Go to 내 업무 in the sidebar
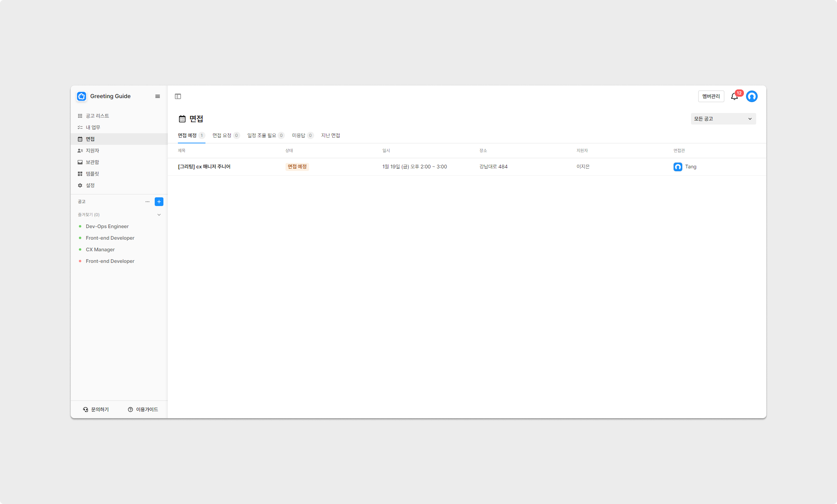 (x=93, y=127)
